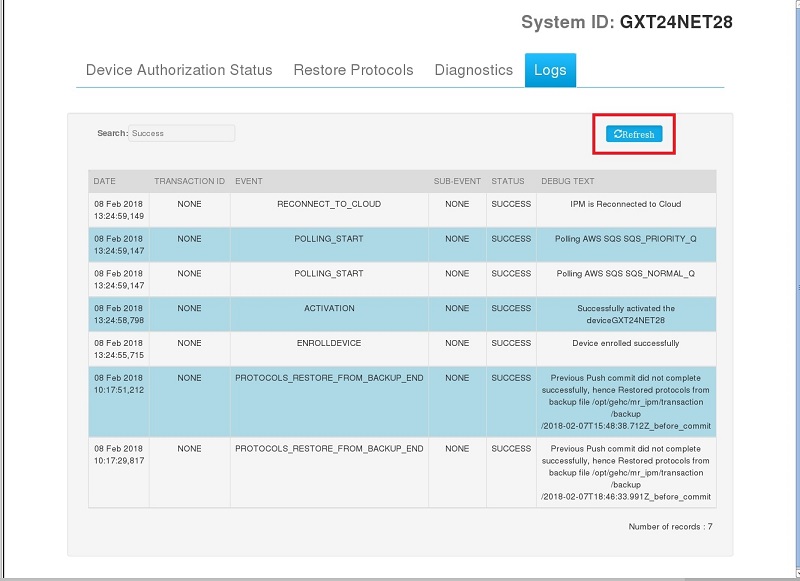Select the ACTIVATION event row

[x=329, y=309]
